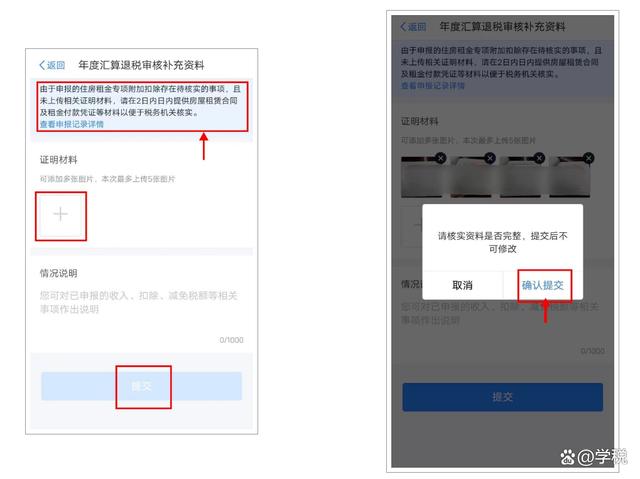Tap the 返回 back arrow on the white screen

click(52, 65)
